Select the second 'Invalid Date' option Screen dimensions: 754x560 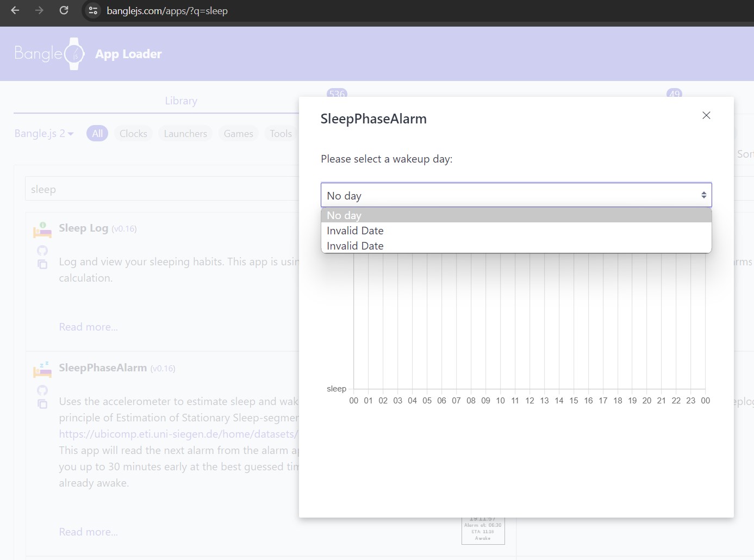coord(516,246)
